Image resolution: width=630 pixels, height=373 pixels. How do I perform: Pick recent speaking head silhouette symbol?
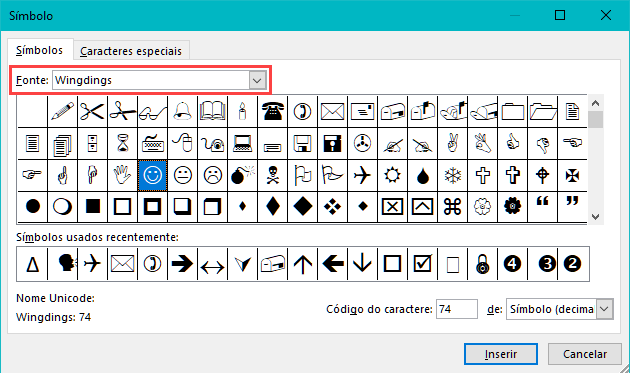[63, 264]
